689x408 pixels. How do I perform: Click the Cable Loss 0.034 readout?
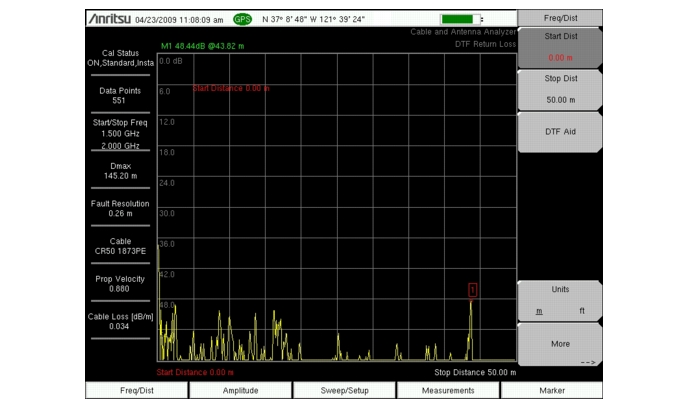[120, 321]
